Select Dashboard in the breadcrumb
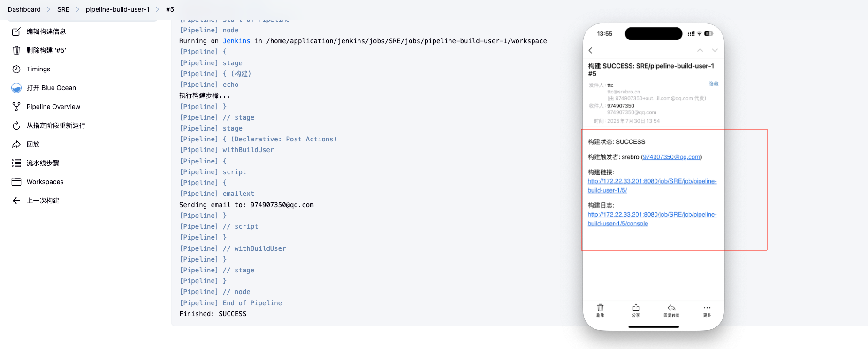This screenshot has height=349, width=868. point(24,9)
